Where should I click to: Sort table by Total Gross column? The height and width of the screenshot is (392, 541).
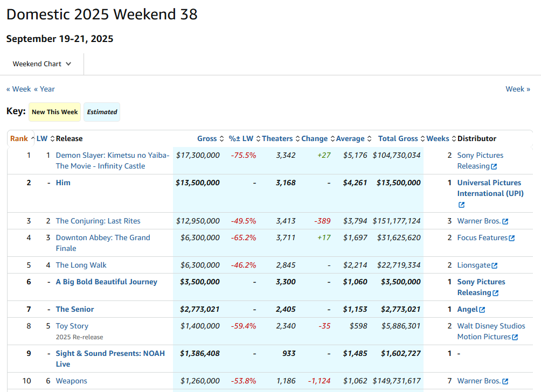401,138
